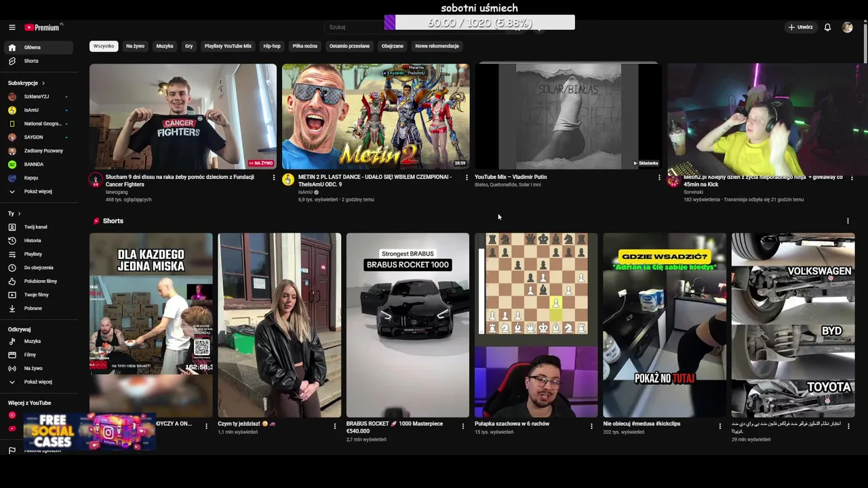868x488 pixels.
Task: Open the YouTube Mix Vladimir Putin thumbnail
Action: (x=568, y=116)
